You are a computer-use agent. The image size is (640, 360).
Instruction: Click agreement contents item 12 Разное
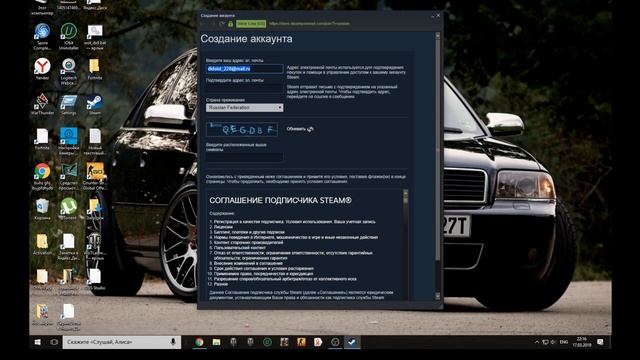218,284
